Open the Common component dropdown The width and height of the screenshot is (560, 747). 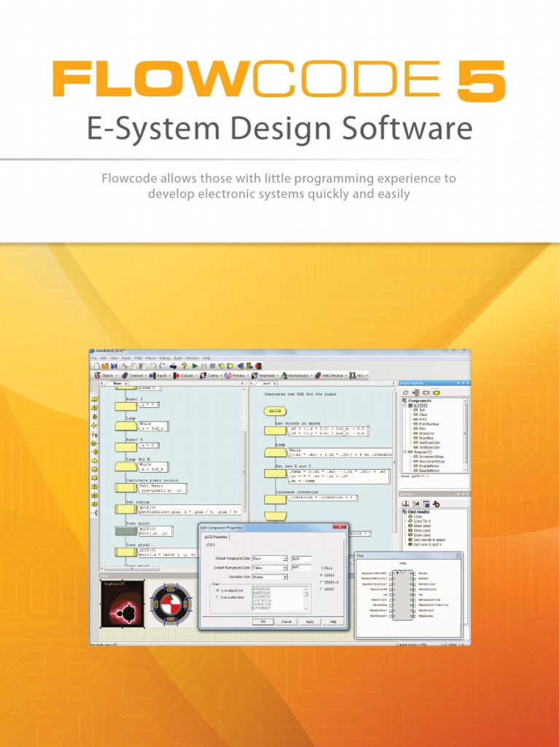[136, 376]
